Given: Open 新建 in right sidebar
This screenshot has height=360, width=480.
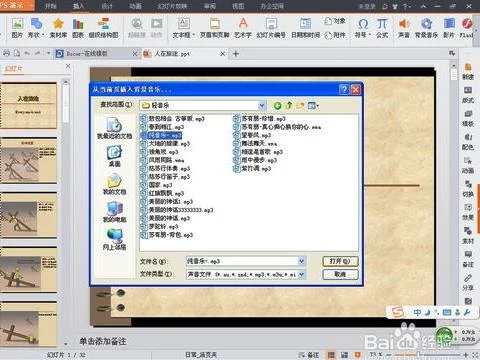Looking at the screenshot, I should tap(468, 71).
